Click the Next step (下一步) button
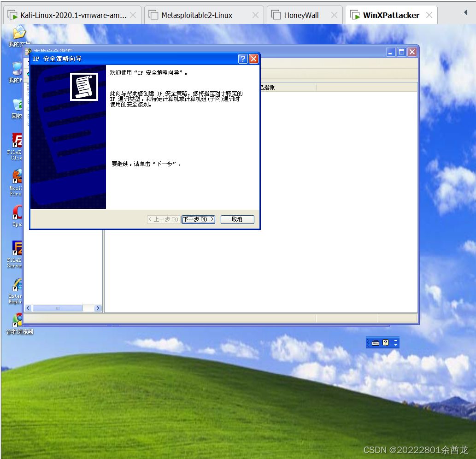 click(x=198, y=219)
